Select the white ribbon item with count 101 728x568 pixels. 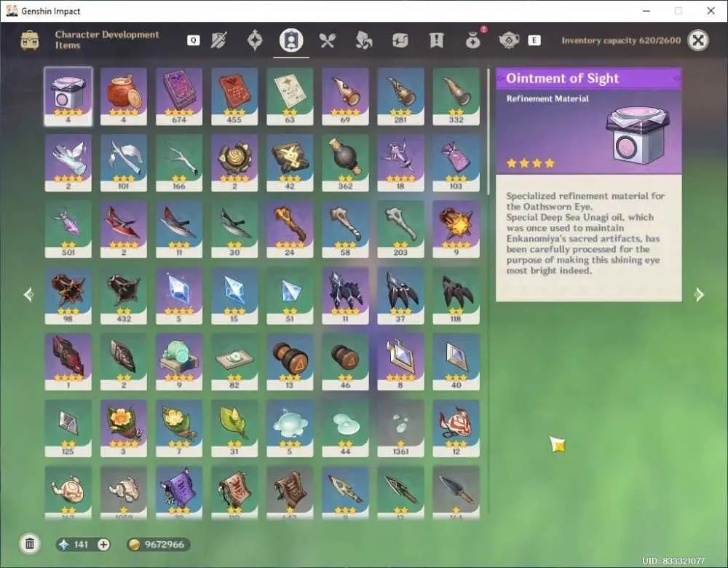pos(124,162)
